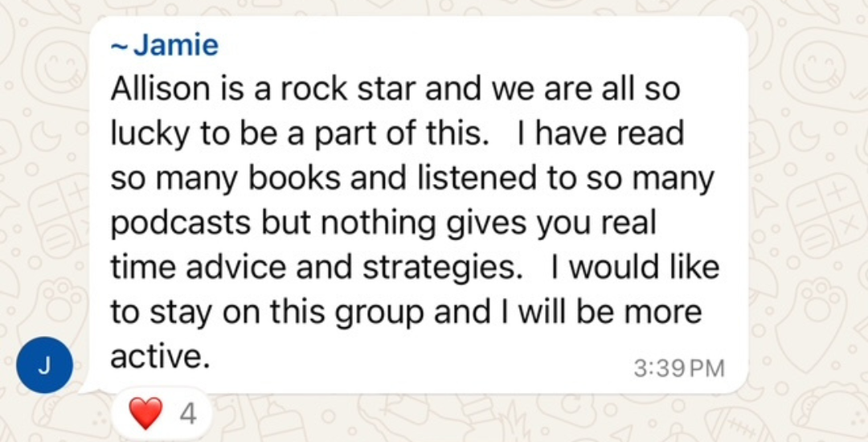The image size is (868, 442).
Task: Click the 3:39 PM timestamp
Action: pyautogui.click(x=679, y=369)
